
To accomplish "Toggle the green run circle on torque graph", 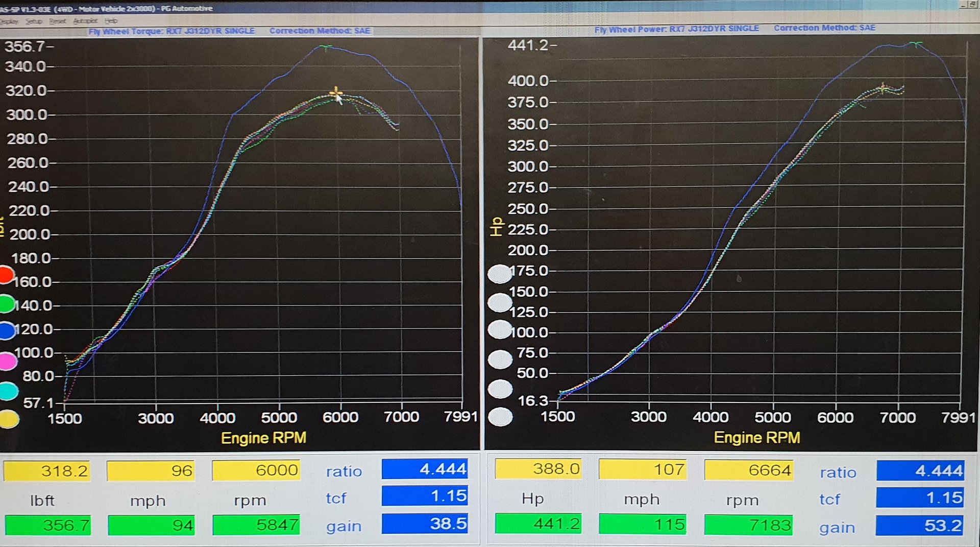I will 7,304.
